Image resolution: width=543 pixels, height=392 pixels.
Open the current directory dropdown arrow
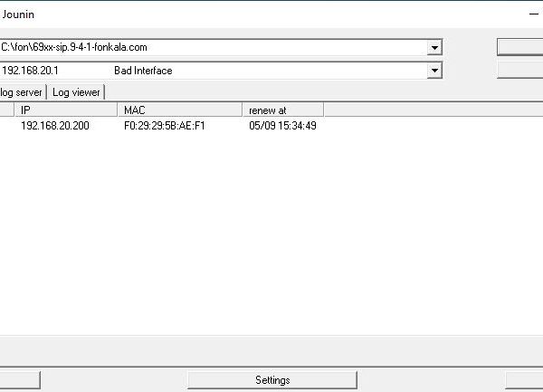[435, 47]
